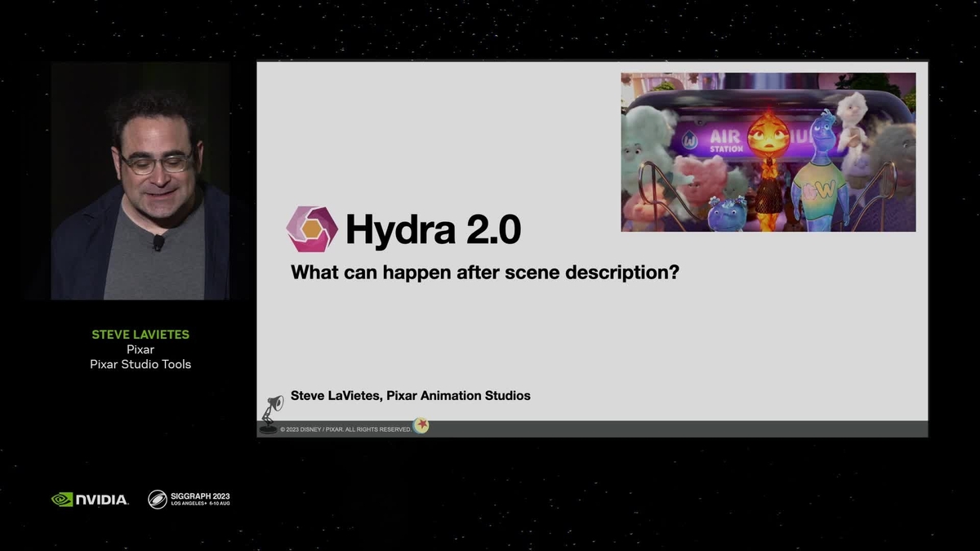The width and height of the screenshot is (980, 551).
Task: Click the NVIDIA eye logo
Action: pyautogui.click(x=62, y=499)
